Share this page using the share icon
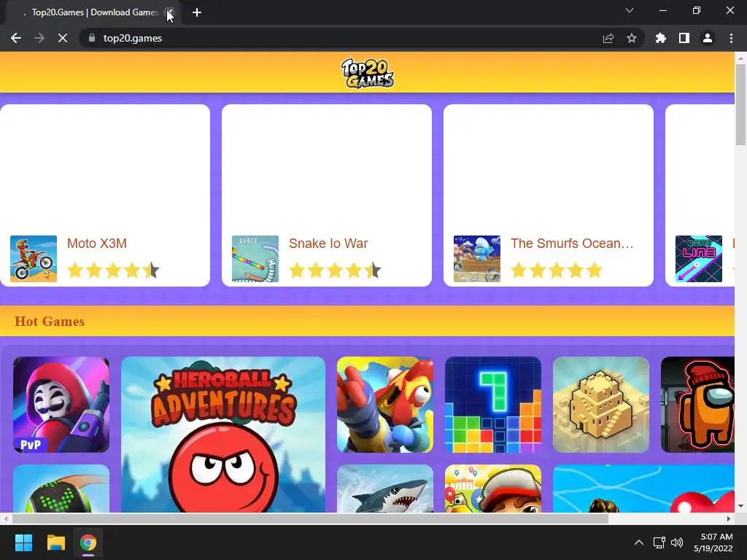Screen dimensions: 747x560 [608, 38]
